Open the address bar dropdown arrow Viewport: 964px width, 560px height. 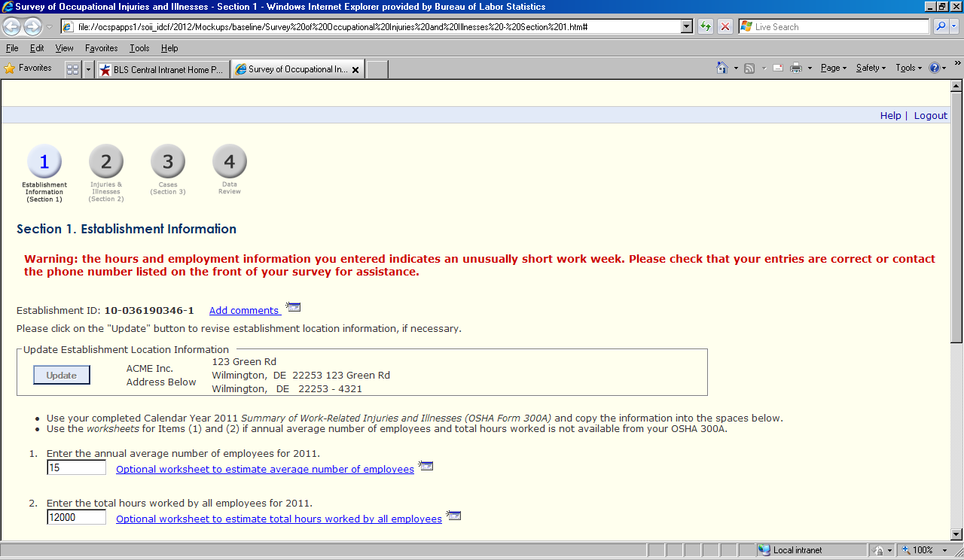[686, 26]
